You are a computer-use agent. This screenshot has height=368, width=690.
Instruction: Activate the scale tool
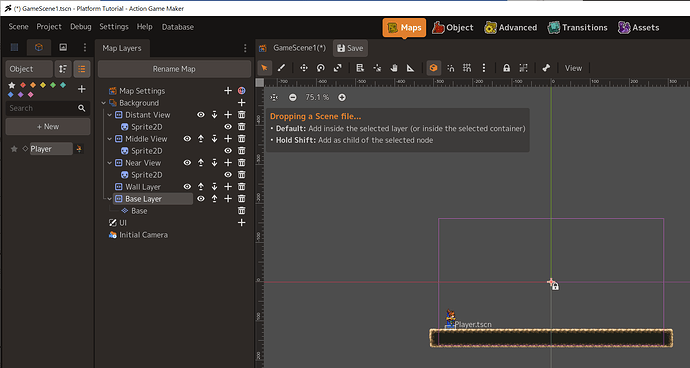pos(338,68)
